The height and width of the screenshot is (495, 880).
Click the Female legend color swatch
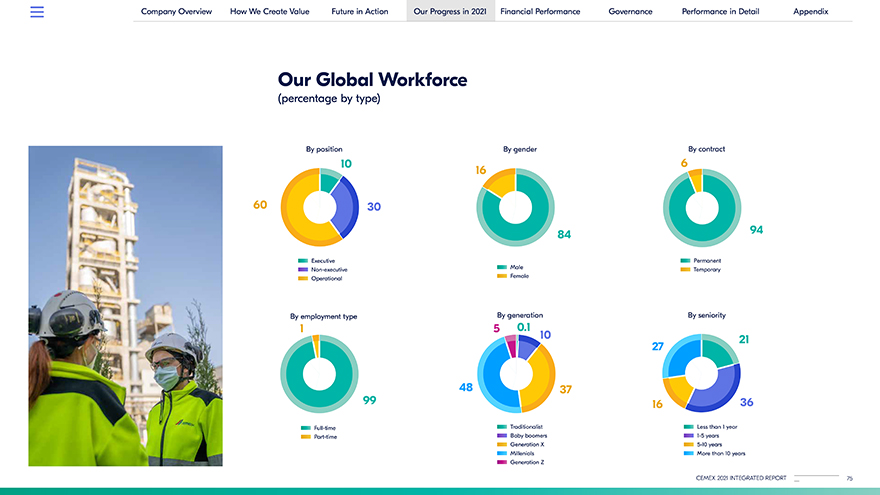point(502,276)
